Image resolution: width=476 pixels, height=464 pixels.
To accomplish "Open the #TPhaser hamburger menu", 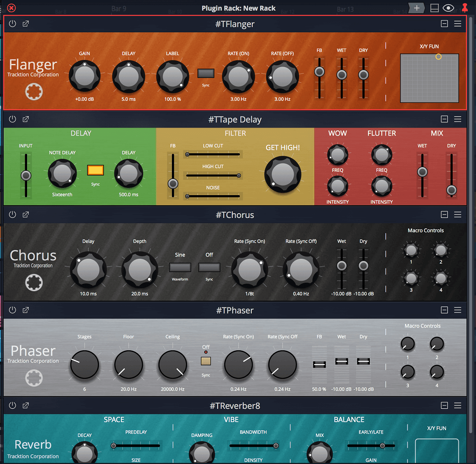I will [x=457, y=310].
